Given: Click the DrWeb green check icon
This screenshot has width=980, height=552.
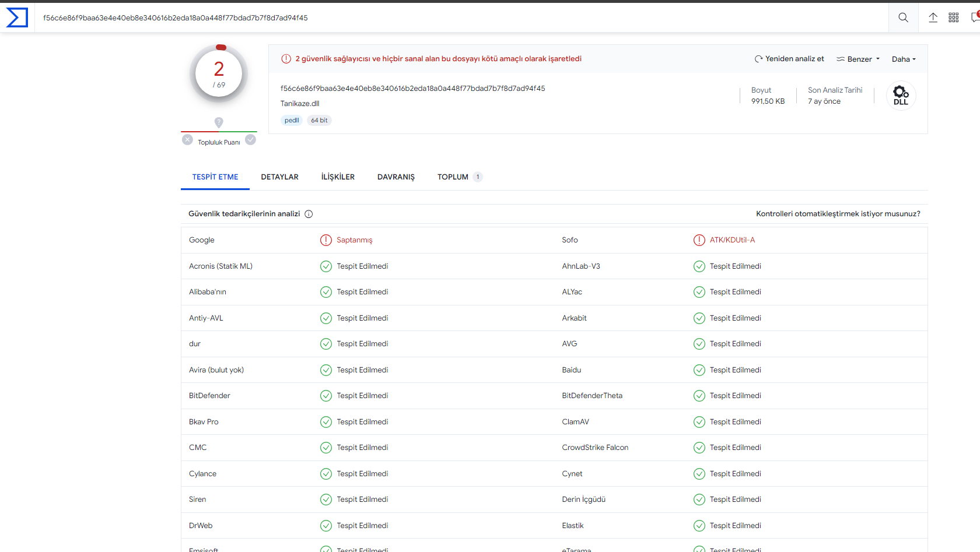Looking at the screenshot, I should click(326, 526).
